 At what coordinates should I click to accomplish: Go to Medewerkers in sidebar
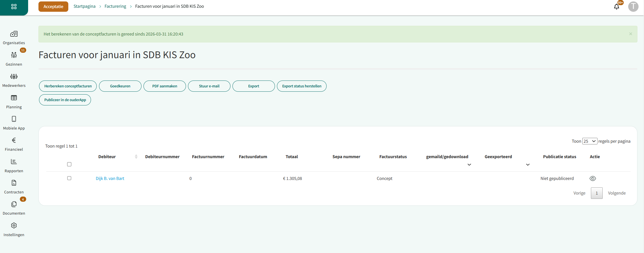pos(14,77)
